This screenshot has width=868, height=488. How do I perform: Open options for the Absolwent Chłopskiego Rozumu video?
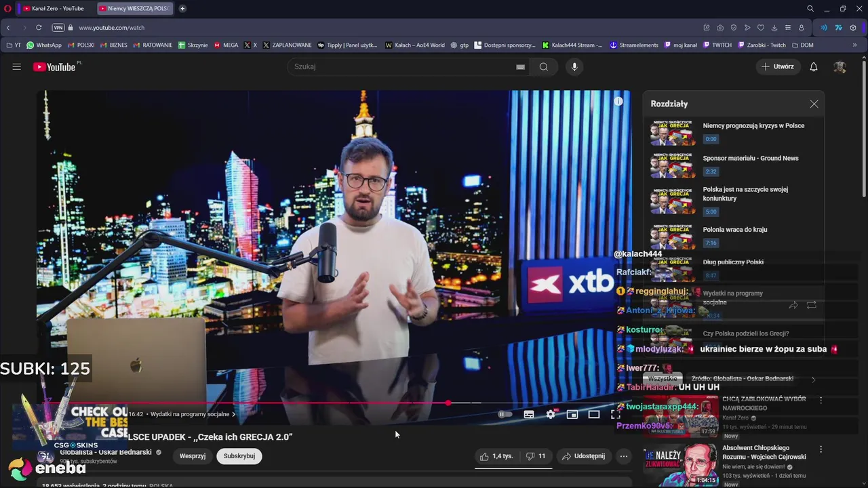pyautogui.click(x=821, y=449)
